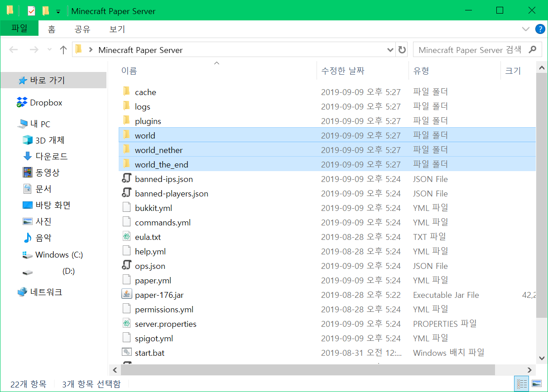
Task: Switch to the details view layout
Action: (x=521, y=383)
